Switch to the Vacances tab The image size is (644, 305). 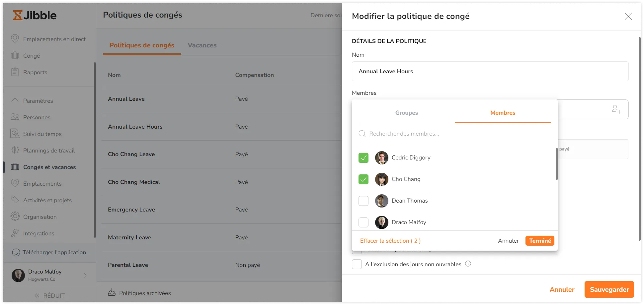[202, 45]
